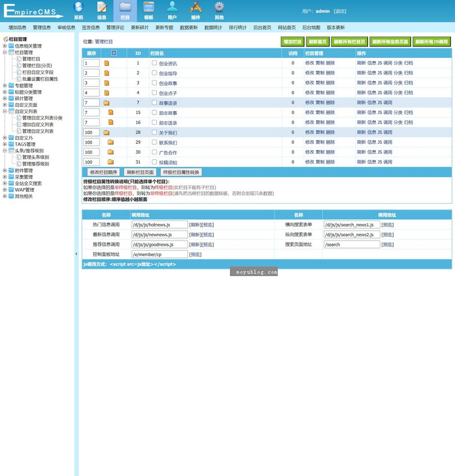
Task: Expand the 采集管理 tree node
Action: click(5, 177)
